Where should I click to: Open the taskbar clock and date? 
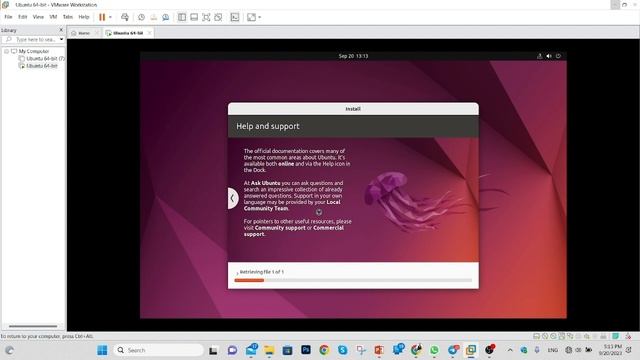[611, 350]
